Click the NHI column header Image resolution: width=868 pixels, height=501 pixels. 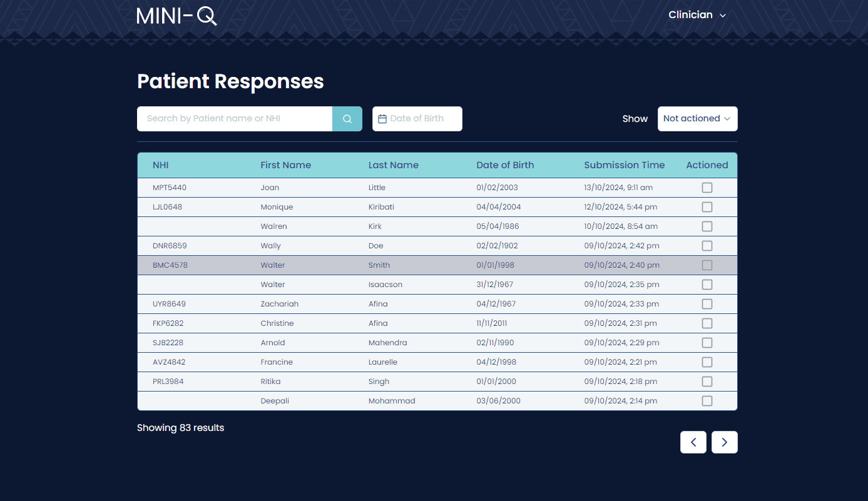(161, 165)
